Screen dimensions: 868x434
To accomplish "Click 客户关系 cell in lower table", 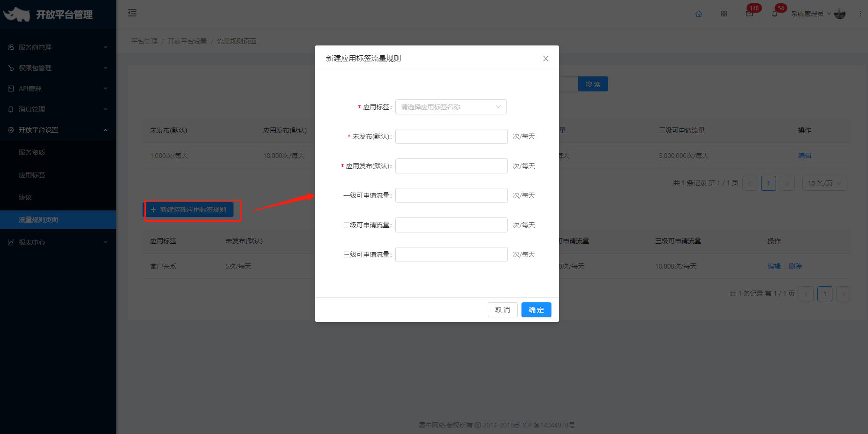I will click(163, 266).
